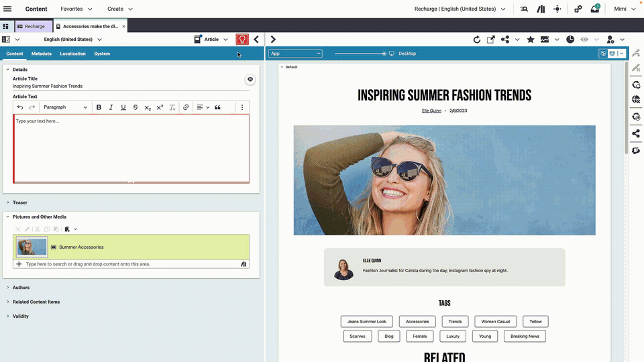Image resolution: width=644 pixels, height=362 pixels.
Task: Toggle superscript formatting
Action: pyautogui.click(x=160, y=107)
